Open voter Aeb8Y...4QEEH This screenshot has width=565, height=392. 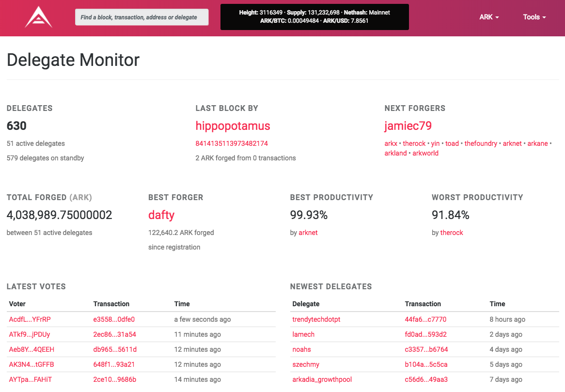(31, 349)
